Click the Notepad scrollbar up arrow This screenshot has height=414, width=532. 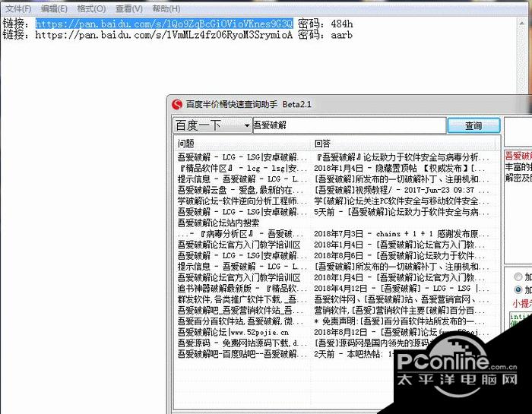[522, 23]
